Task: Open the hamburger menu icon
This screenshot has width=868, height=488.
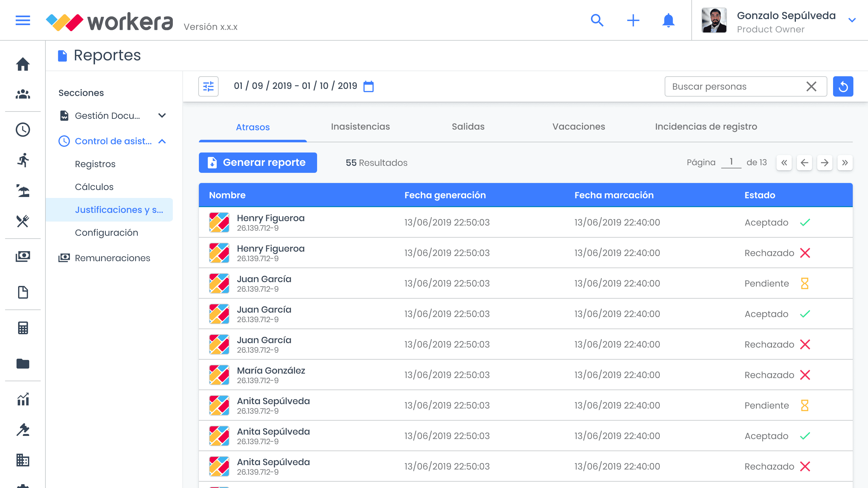Action: [x=23, y=20]
